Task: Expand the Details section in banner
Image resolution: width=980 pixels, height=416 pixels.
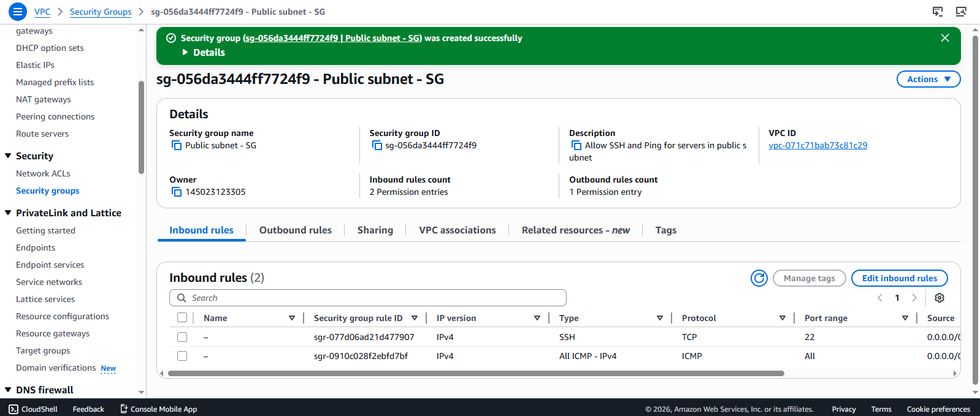Action: tap(204, 53)
